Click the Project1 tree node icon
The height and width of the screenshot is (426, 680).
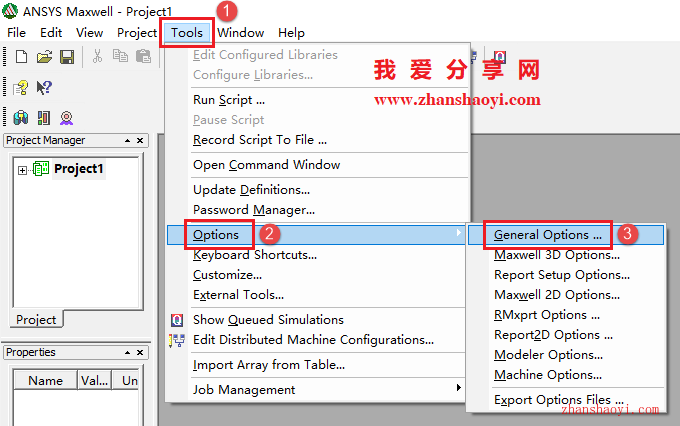(41, 168)
